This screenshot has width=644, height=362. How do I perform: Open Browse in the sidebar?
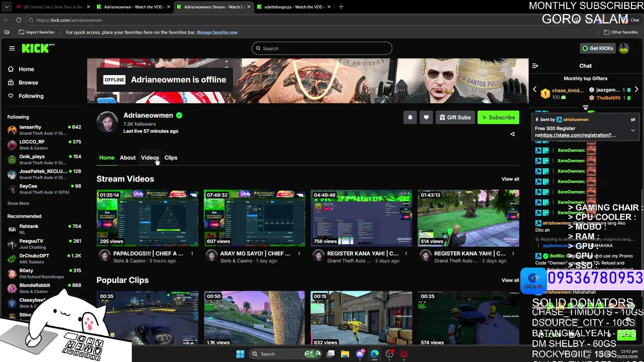click(28, 82)
